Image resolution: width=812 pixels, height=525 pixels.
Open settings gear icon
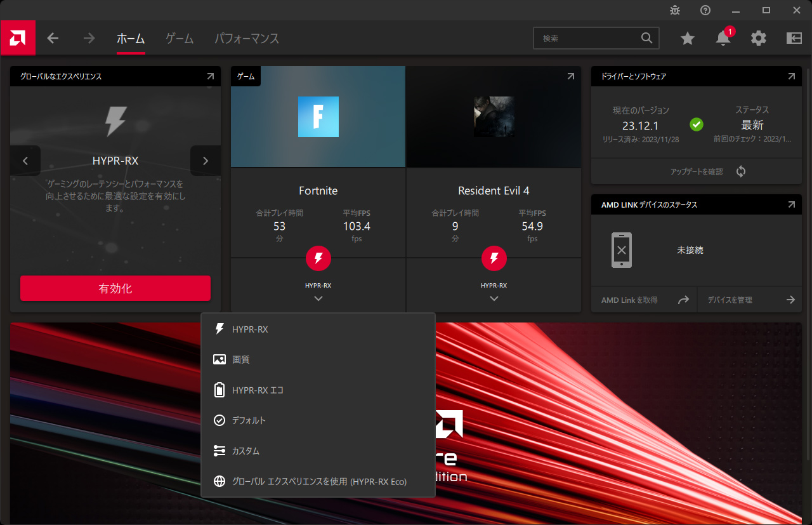pos(758,39)
